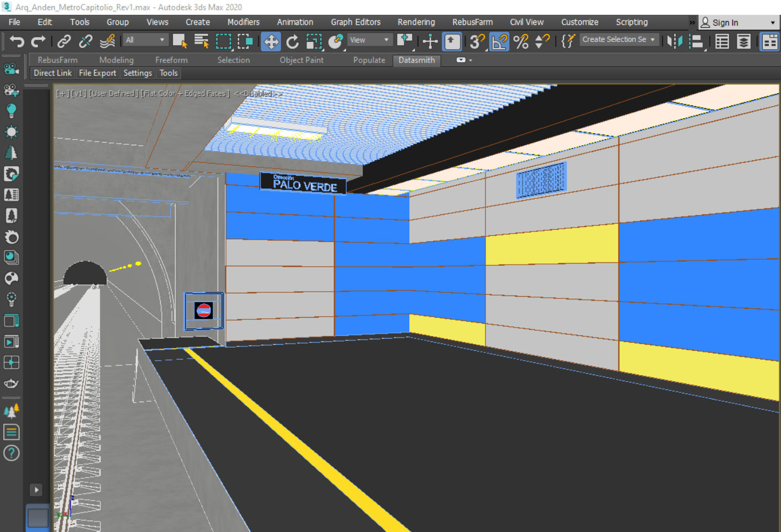Viewport: 781px width, 532px height.
Task: Click the camera icon atop the left toolbar
Action: pyautogui.click(x=11, y=69)
